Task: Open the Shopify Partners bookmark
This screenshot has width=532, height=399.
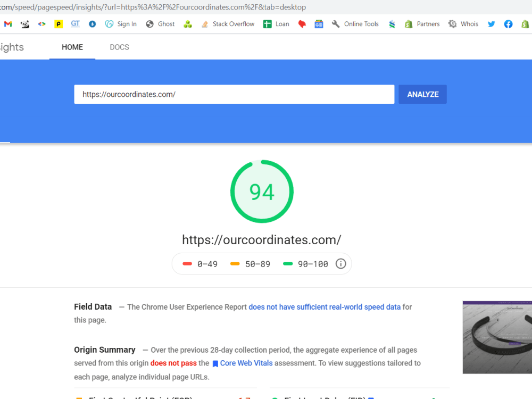Action: point(422,24)
